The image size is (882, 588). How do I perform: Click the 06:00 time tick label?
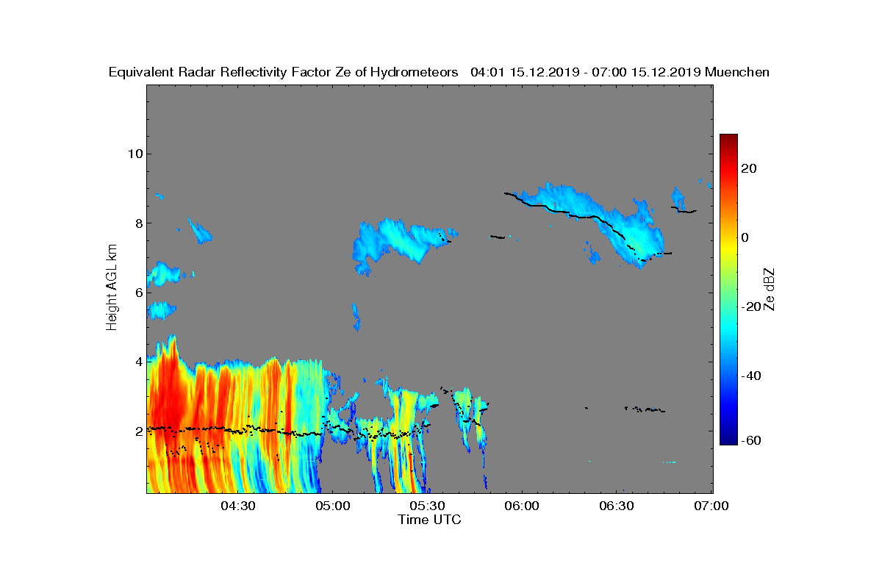click(x=523, y=506)
